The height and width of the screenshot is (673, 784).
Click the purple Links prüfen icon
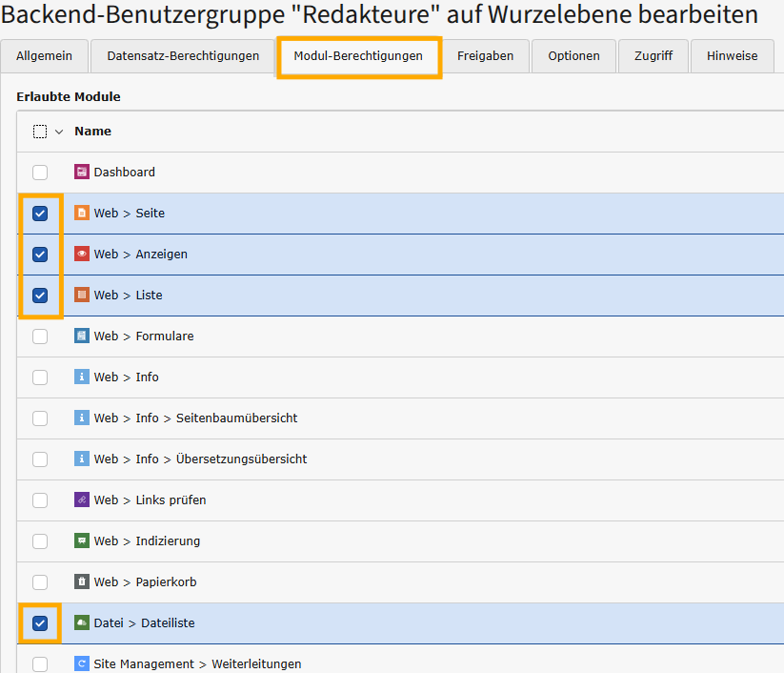[x=82, y=500]
